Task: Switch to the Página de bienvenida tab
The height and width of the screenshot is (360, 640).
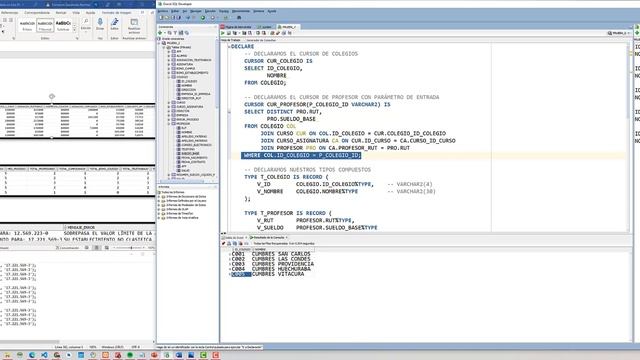Action: point(238,27)
